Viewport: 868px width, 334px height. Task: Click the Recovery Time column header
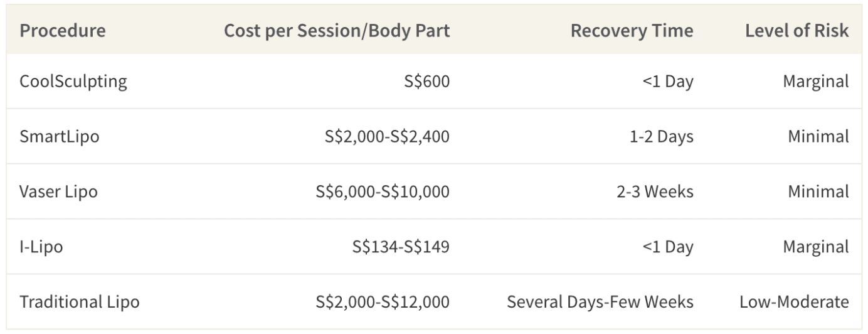point(632,31)
